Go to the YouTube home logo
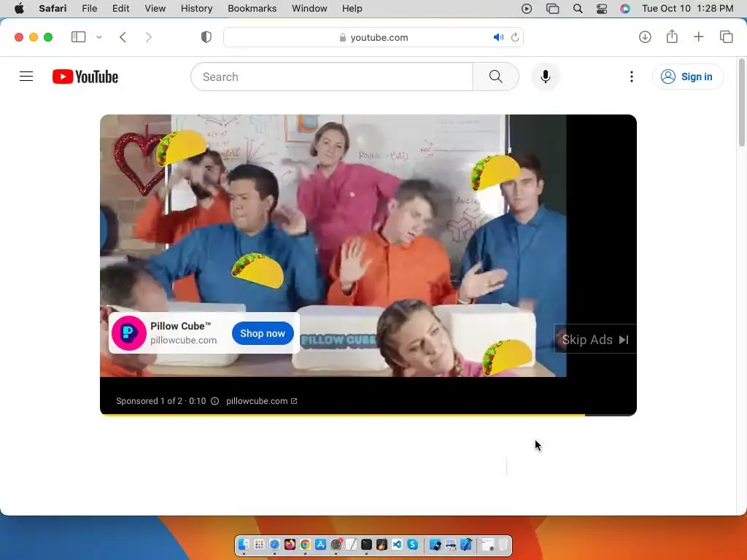The width and height of the screenshot is (747, 560). click(85, 77)
